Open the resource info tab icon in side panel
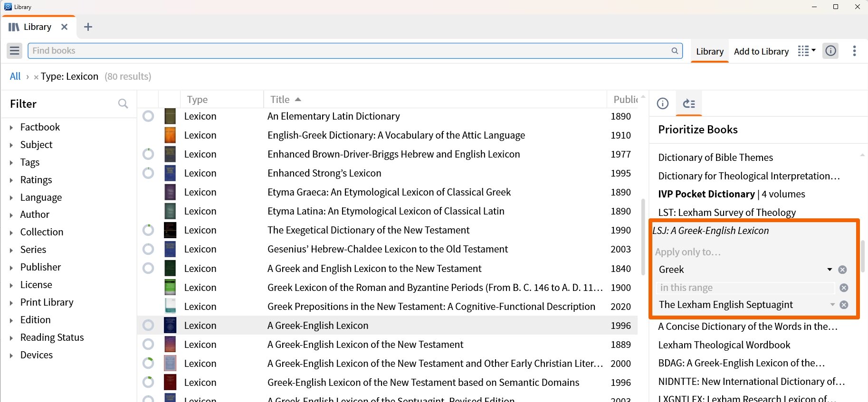Viewport: 868px width, 402px height. click(x=663, y=103)
